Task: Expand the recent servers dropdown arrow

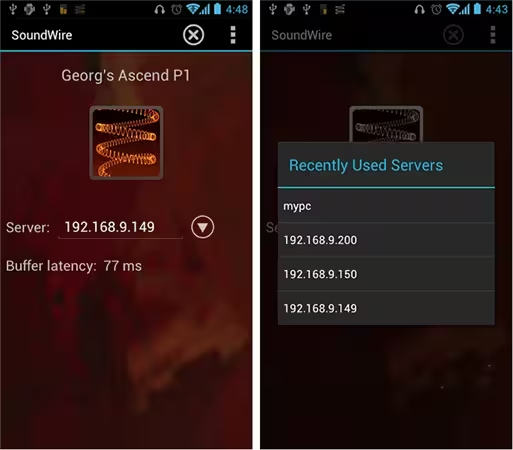Action: (x=202, y=227)
